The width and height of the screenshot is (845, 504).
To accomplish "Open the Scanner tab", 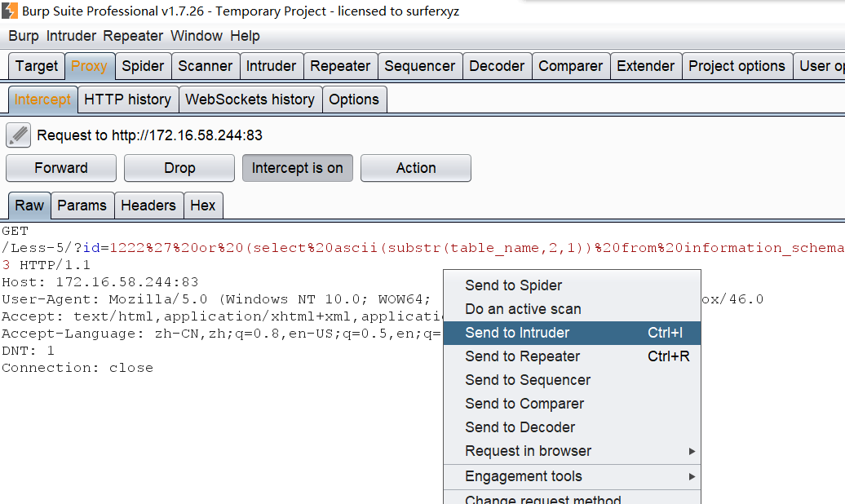I will click(x=206, y=66).
